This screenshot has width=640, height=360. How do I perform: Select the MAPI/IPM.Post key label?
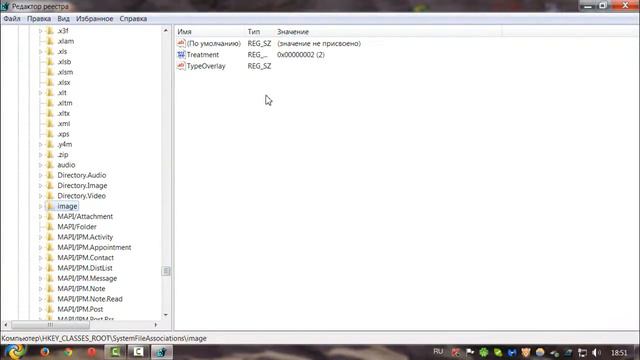pos(80,309)
